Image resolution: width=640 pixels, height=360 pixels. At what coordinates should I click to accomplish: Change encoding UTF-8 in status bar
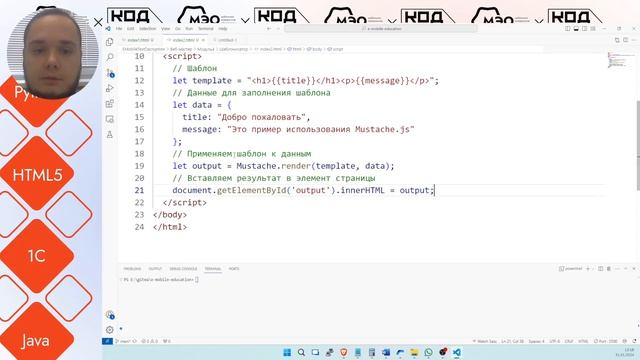[x=554, y=341]
